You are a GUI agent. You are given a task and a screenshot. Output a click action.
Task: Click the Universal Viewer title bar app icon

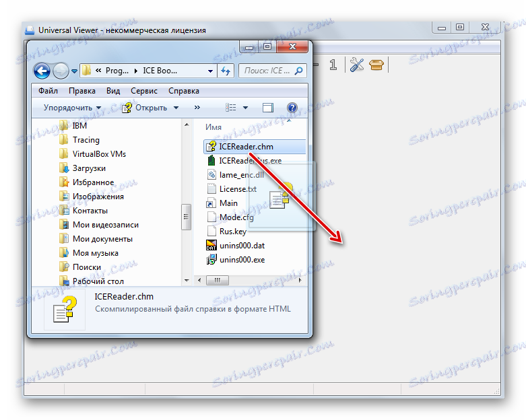coord(30,30)
